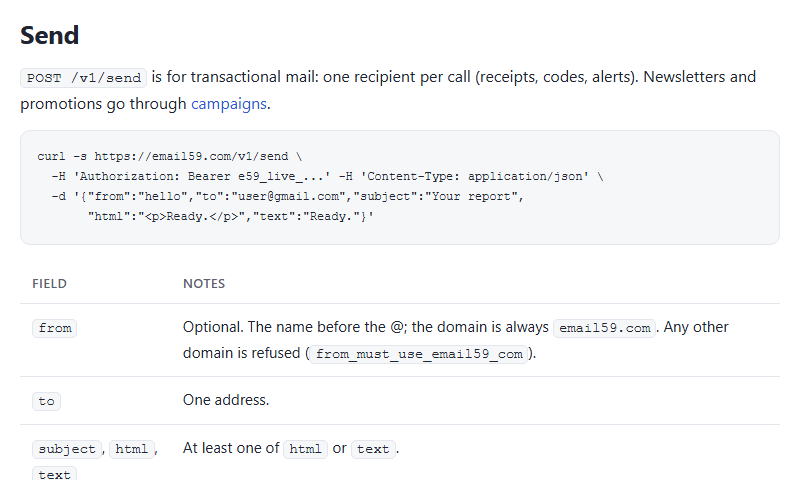
Task: Click the POST /v1/send inline code
Action: click(84, 78)
